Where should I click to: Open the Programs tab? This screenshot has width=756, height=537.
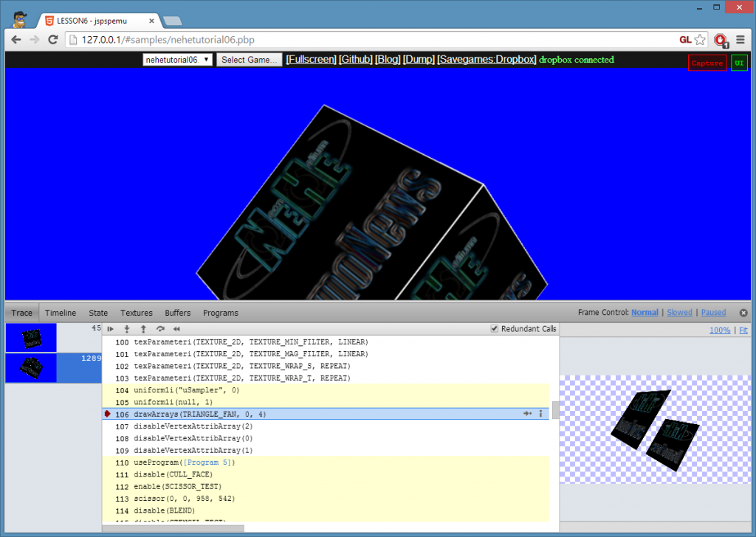tap(220, 313)
